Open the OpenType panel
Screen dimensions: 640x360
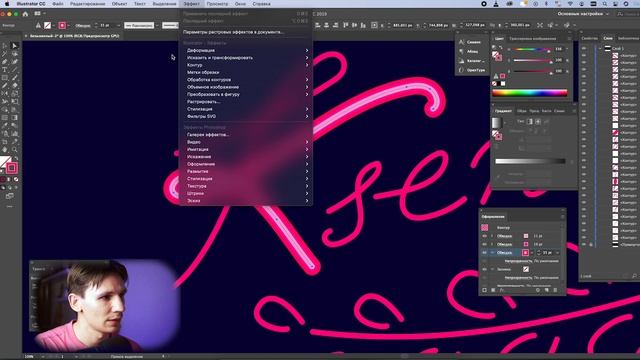click(x=471, y=70)
